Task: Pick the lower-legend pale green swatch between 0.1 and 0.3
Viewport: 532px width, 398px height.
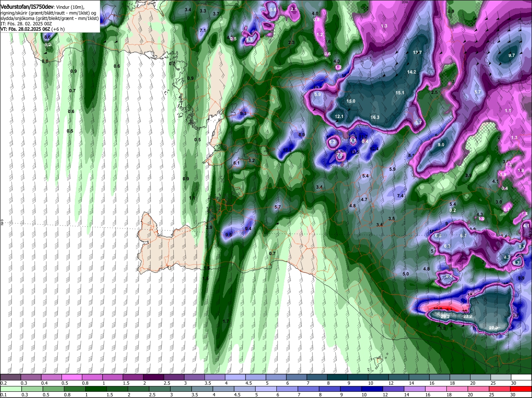Action: (11, 389)
